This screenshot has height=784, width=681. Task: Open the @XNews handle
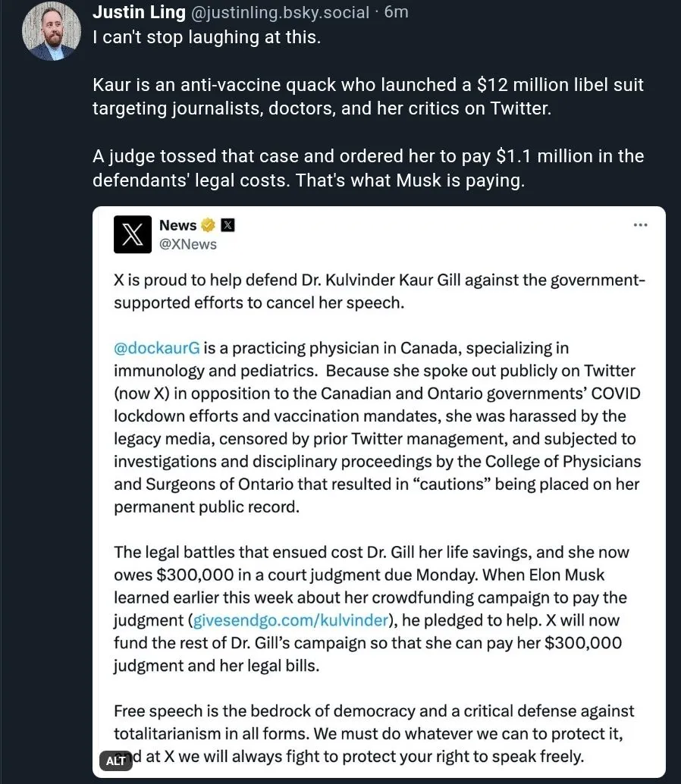click(x=188, y=244)
